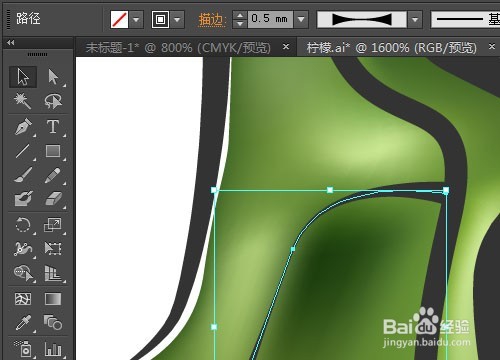Pick the Magic Wand tool
The width and height of the screenshot is (500, 360).
coord(23,101)
